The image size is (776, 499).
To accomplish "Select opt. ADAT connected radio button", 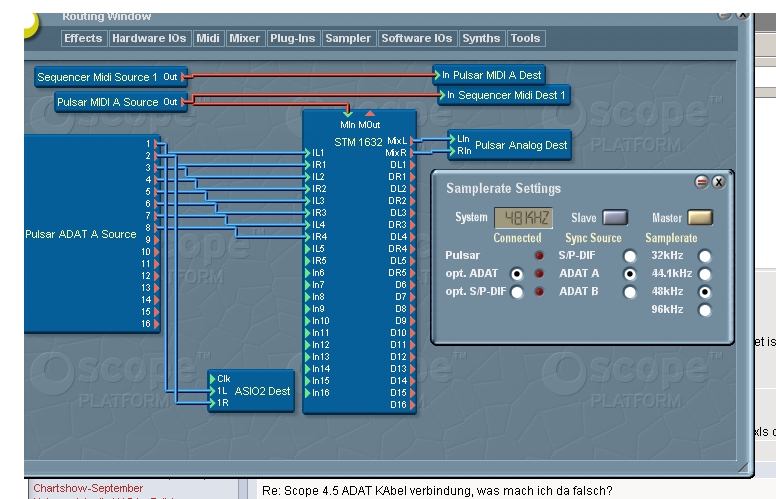I will [517, 274].
